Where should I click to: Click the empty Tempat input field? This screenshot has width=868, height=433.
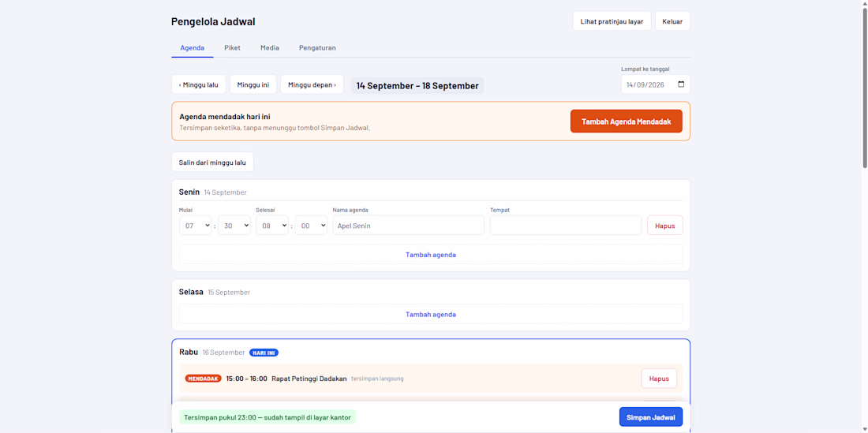point(566,225)
